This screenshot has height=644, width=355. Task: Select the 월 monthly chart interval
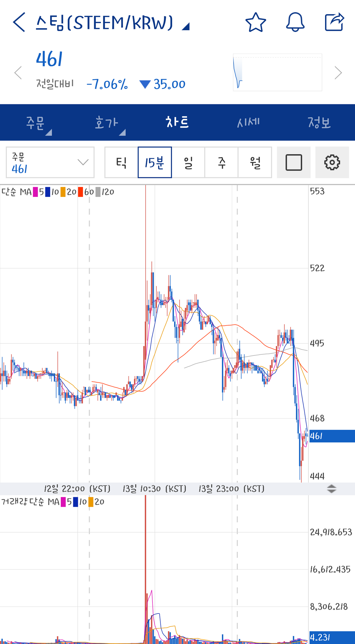[x=255, y=162]
